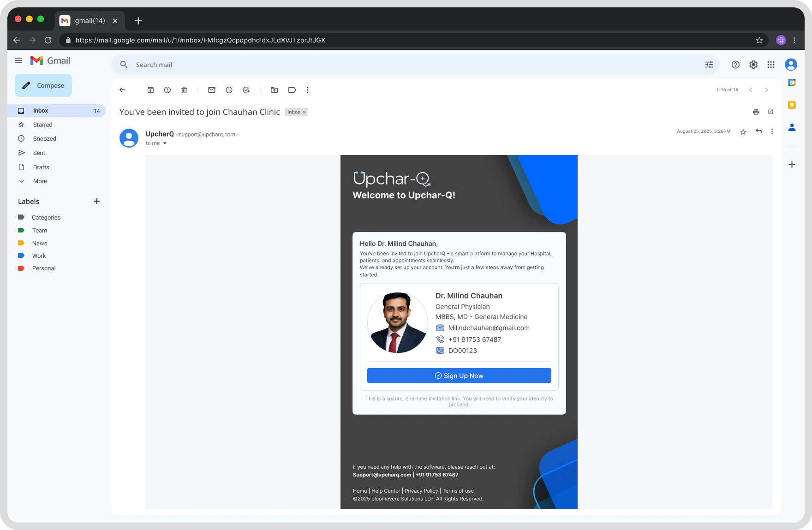Open Contacts side panel
The height and width of the screenshot is (530, 812).
pyautogui.click(x=792, y=127)
